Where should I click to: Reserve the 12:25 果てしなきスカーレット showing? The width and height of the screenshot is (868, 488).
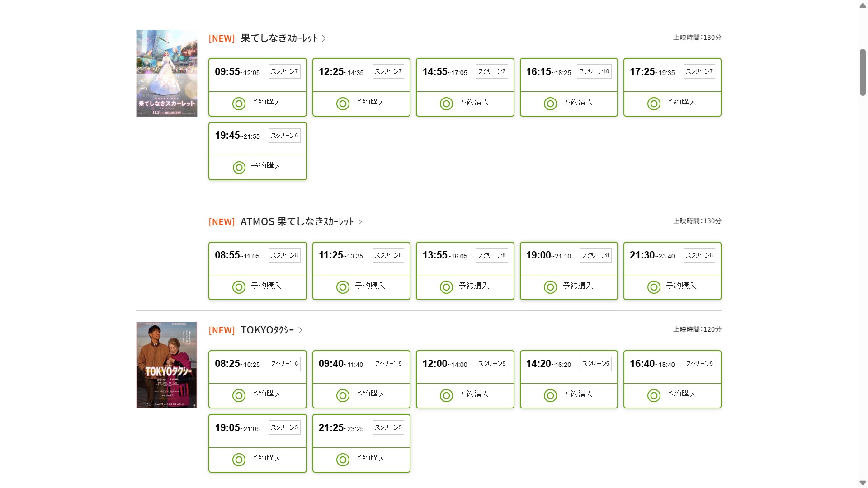point(361,103)
